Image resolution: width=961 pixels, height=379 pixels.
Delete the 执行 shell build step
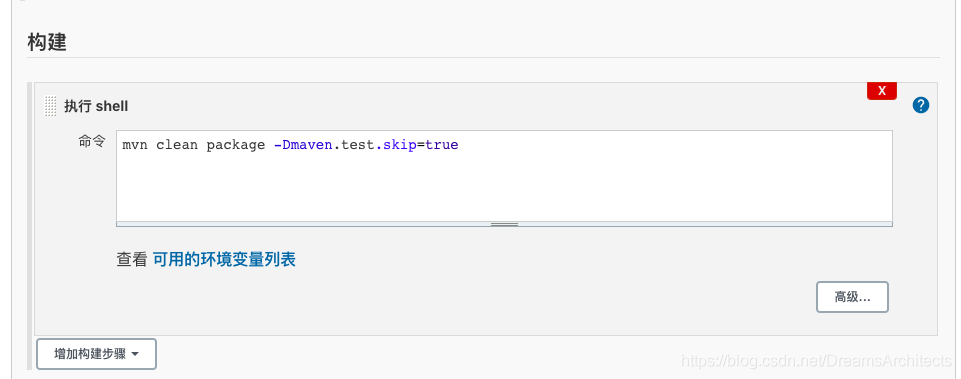pyautogui.click(x=882, y=91)
